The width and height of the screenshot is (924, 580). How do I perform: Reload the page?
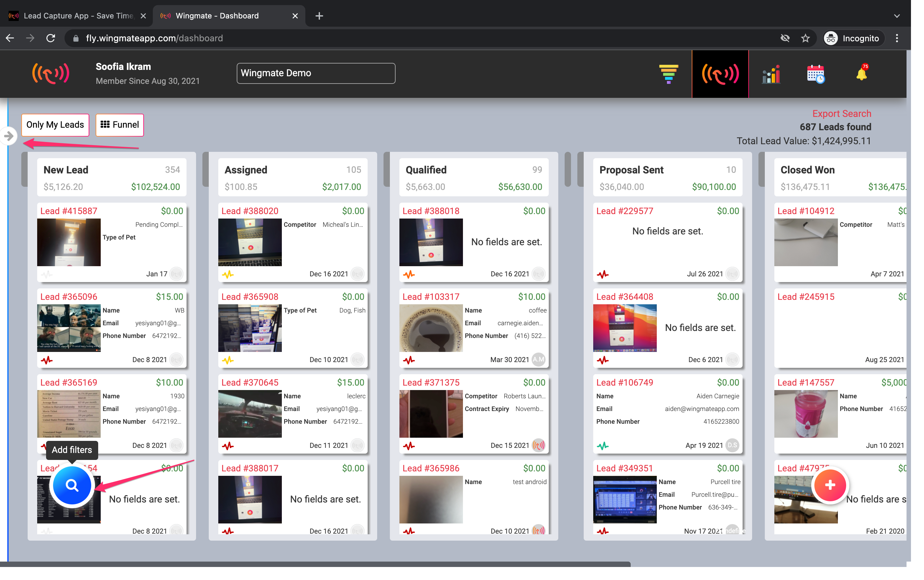pyautogui.click(x=51, y=38)
